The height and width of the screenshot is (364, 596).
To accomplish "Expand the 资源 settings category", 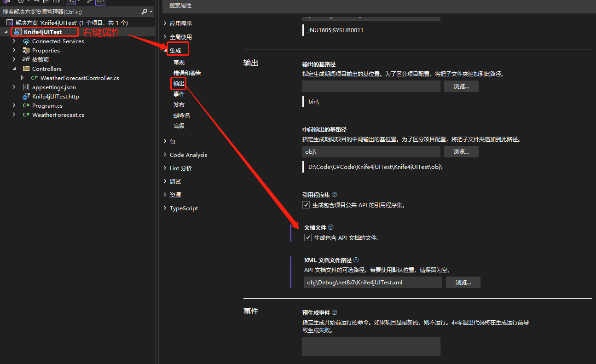I will tap(165, 195).
